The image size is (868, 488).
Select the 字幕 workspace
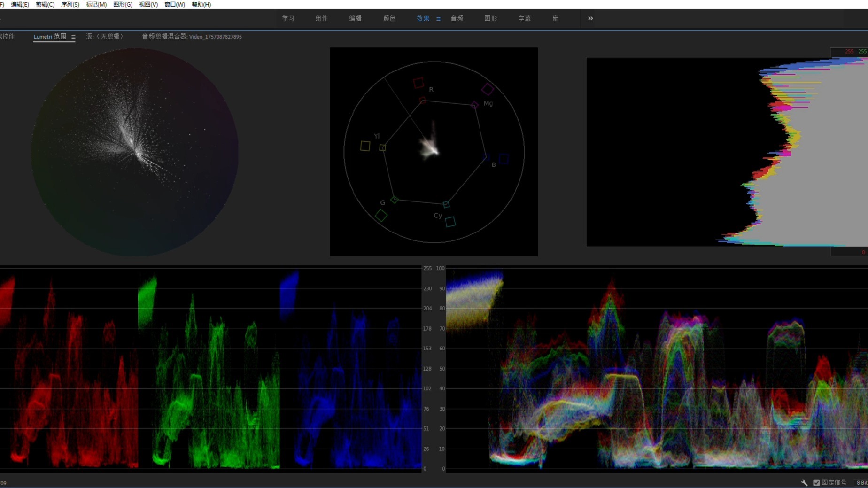coord(525,18)
